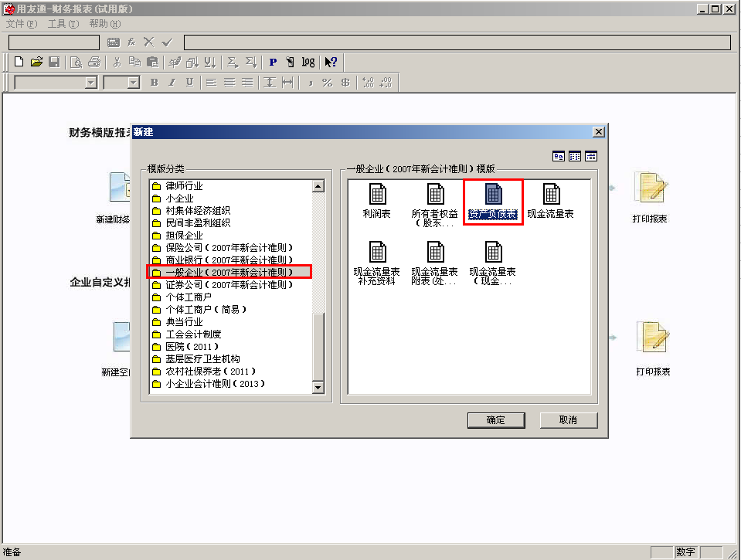Click the fx function icon
This screenshot has height=560, width=741.
tap(131, 42)
